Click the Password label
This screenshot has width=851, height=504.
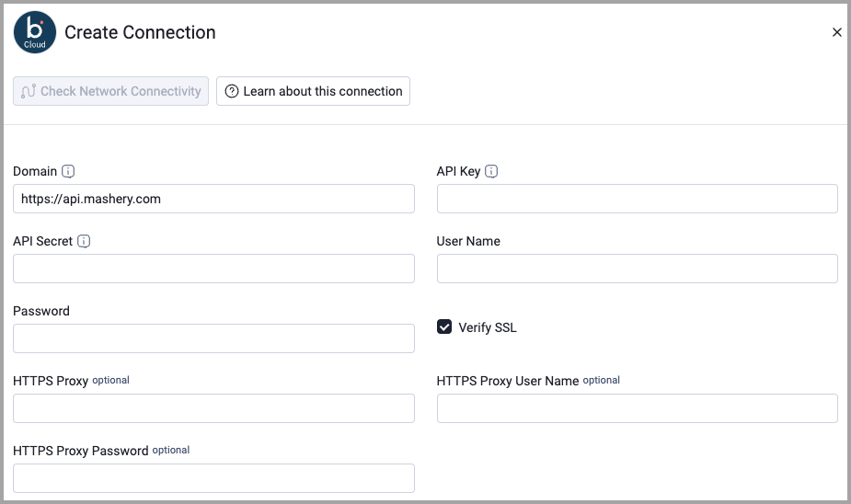[x=41, y=311]
